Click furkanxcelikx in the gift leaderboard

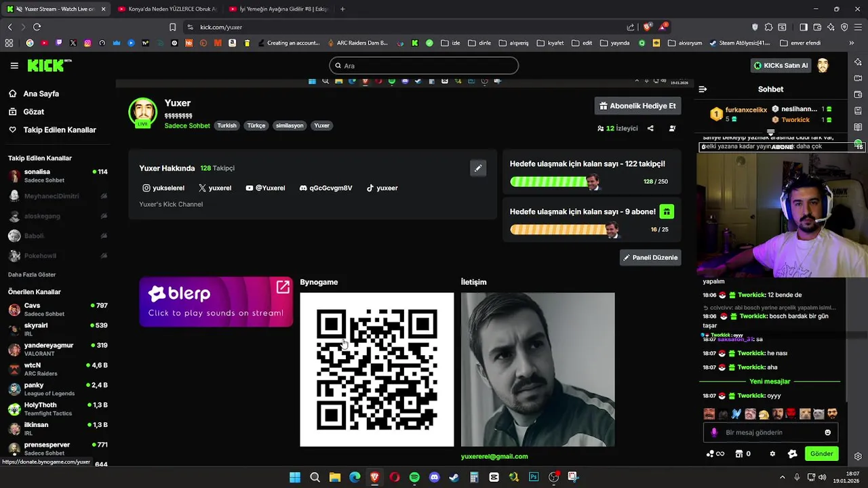746,110
